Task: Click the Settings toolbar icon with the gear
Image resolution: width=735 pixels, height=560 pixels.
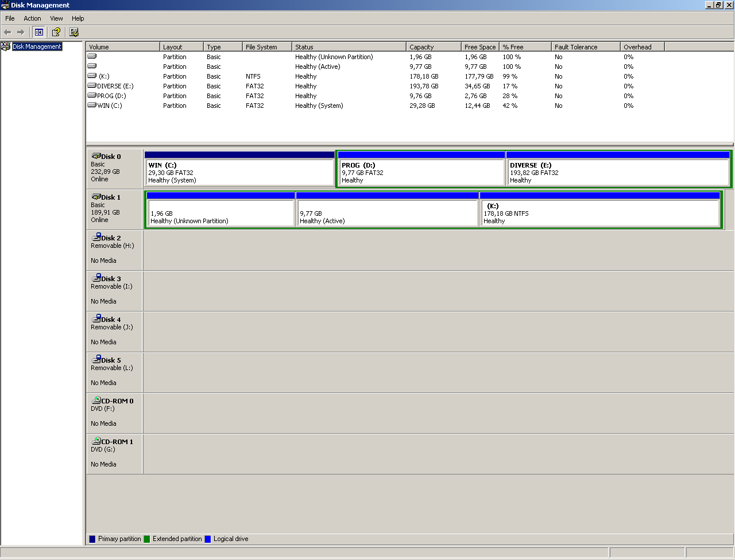Action: [73, 32]
